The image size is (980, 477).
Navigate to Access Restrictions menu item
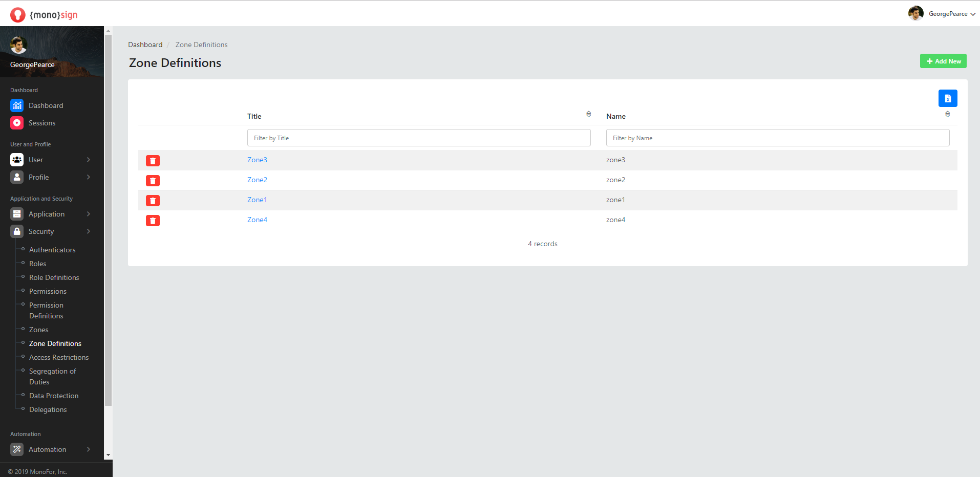click(x=59, y=357)
